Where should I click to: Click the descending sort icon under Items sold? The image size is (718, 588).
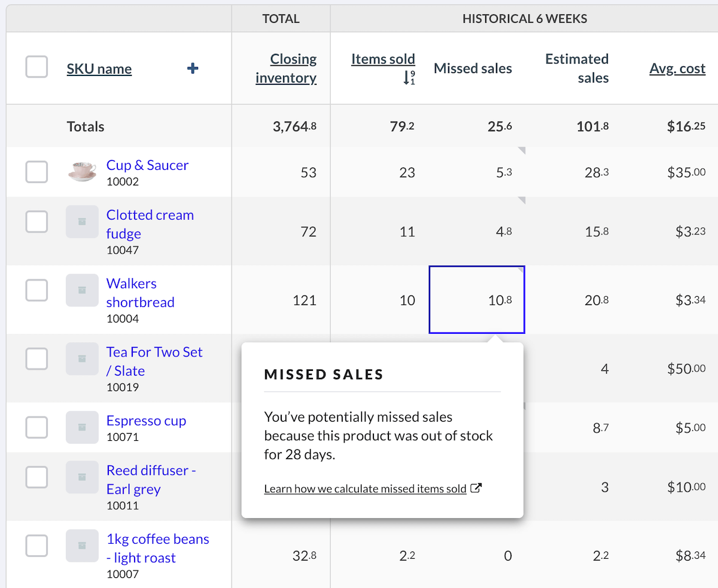(409, 78)
